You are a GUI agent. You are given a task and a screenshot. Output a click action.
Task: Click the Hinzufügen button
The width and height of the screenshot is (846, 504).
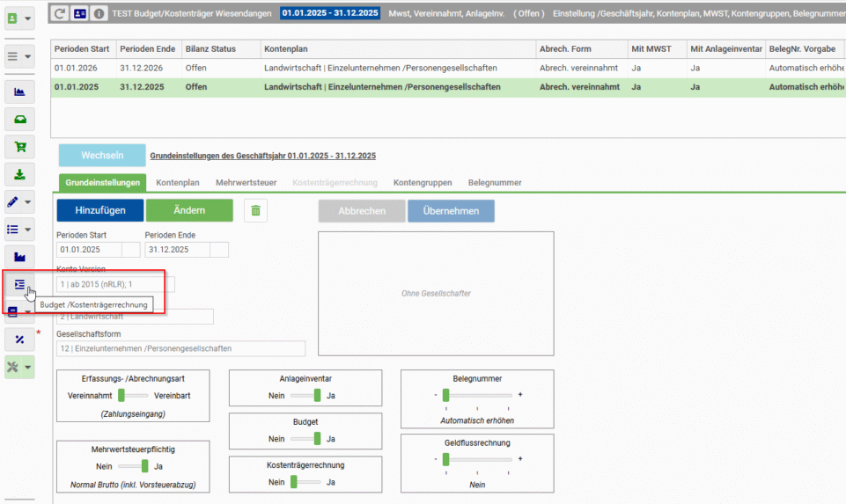tap(100, 210)
